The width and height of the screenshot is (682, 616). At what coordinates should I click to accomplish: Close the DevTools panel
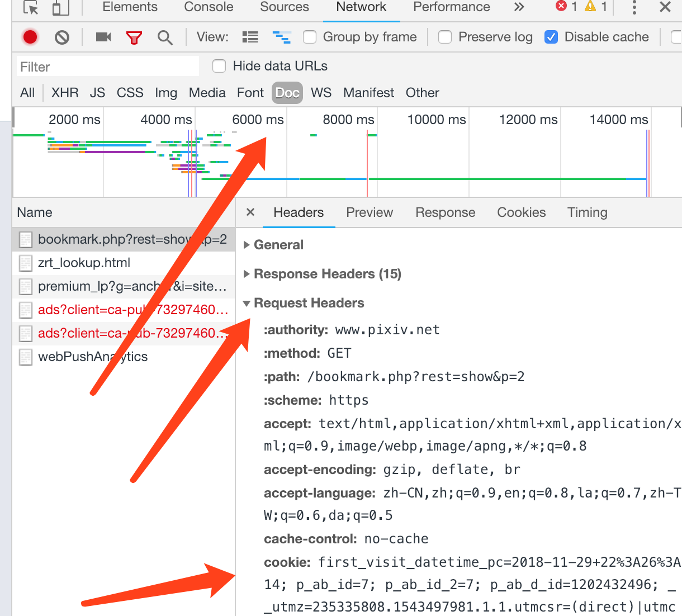[665, 7]
